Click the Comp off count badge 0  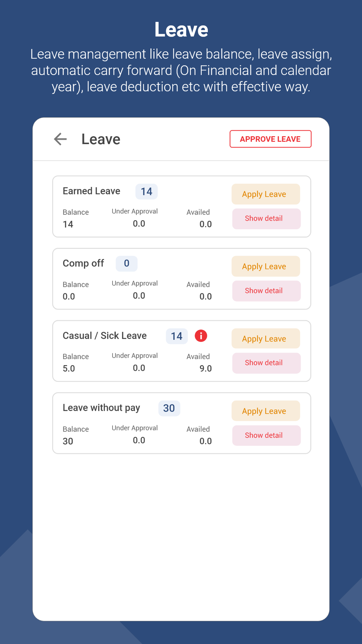click(x=126, y=263)
